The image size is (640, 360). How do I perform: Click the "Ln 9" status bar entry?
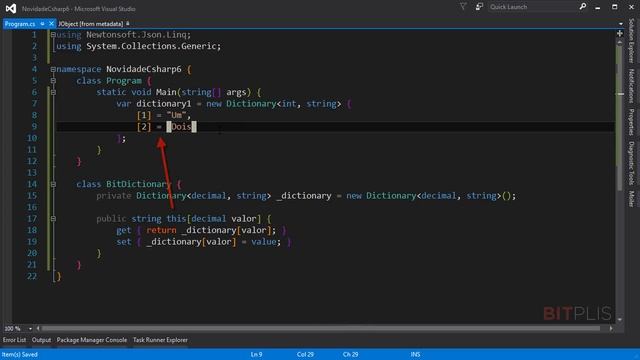click(256, 354)
